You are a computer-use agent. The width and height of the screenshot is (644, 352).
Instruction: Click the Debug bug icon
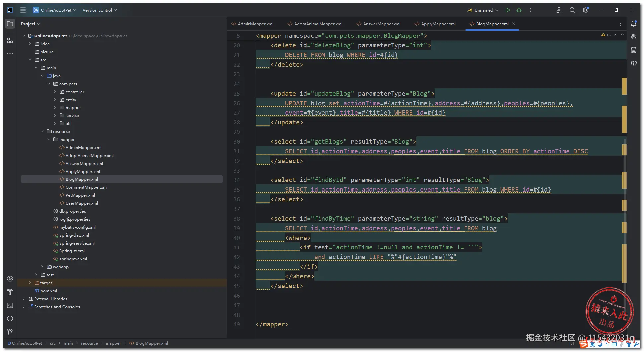[x=519, y=10]
